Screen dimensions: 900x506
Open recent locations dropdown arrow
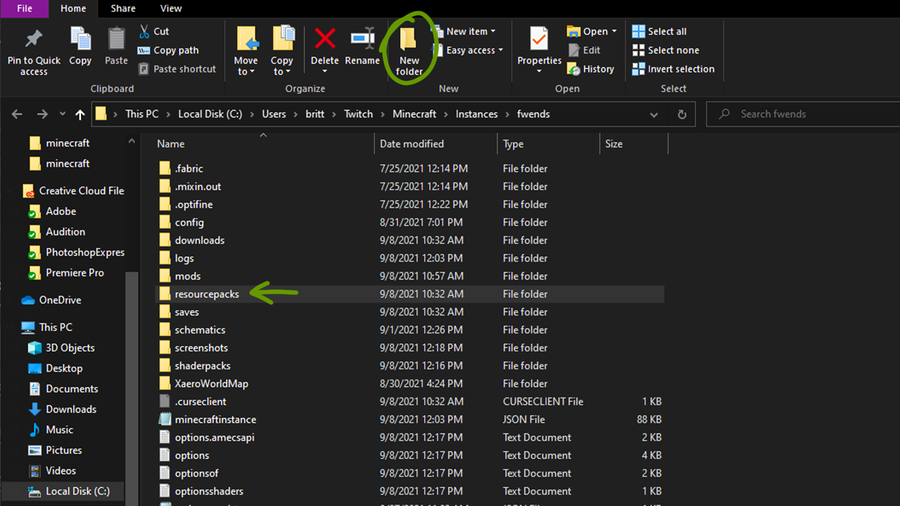62,114
